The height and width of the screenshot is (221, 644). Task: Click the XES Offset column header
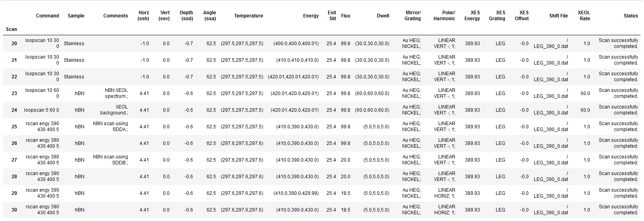[522, 15]
